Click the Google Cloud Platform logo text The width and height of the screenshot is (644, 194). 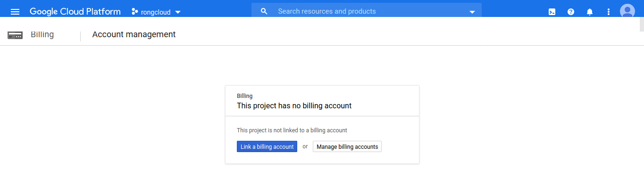(x=75, y=11)
